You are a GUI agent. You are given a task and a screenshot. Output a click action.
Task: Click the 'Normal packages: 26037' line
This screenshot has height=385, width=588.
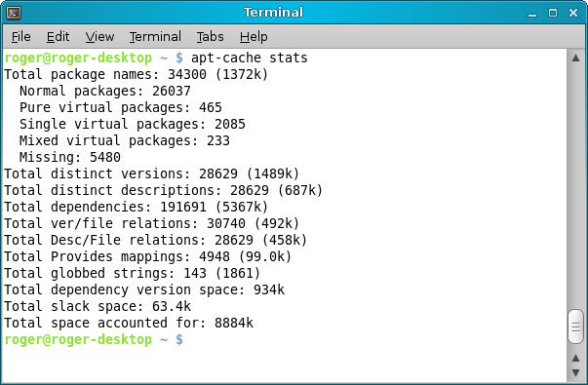coord(105,91)
